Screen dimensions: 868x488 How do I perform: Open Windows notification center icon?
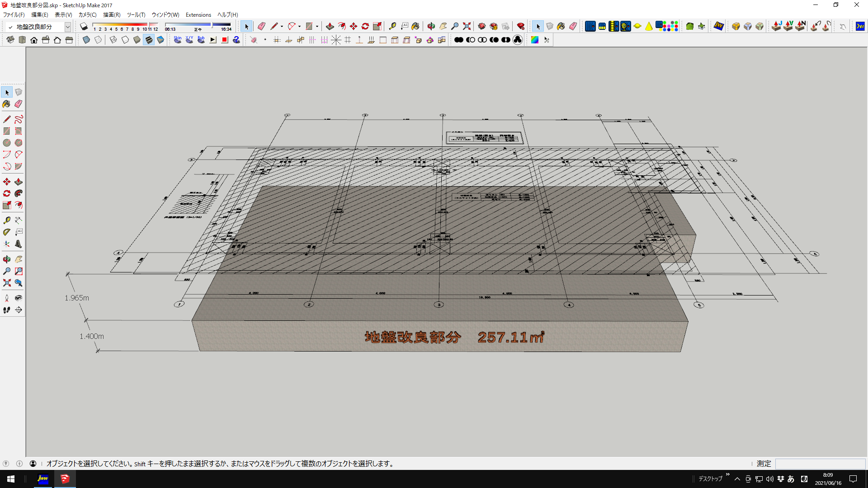(x=853, y=479)
